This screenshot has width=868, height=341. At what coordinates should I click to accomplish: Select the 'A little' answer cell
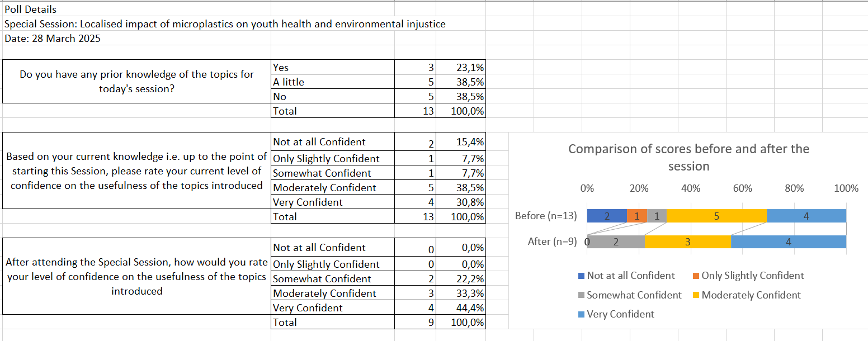[333, 82]
